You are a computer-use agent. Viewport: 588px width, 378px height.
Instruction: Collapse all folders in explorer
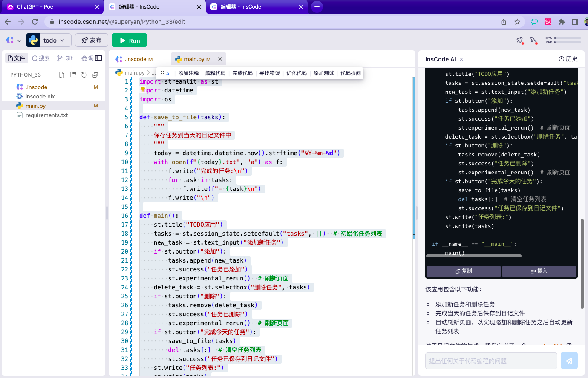point(95,75)
